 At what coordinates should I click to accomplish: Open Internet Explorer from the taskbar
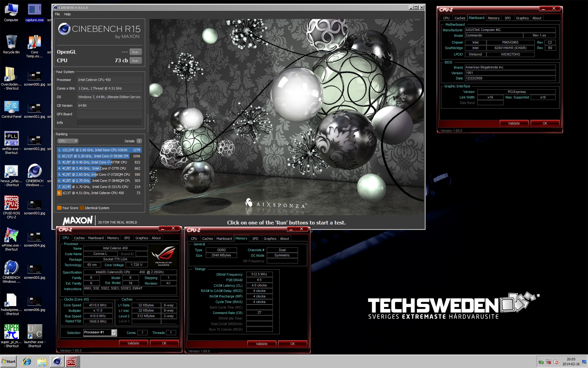point(27,362)
